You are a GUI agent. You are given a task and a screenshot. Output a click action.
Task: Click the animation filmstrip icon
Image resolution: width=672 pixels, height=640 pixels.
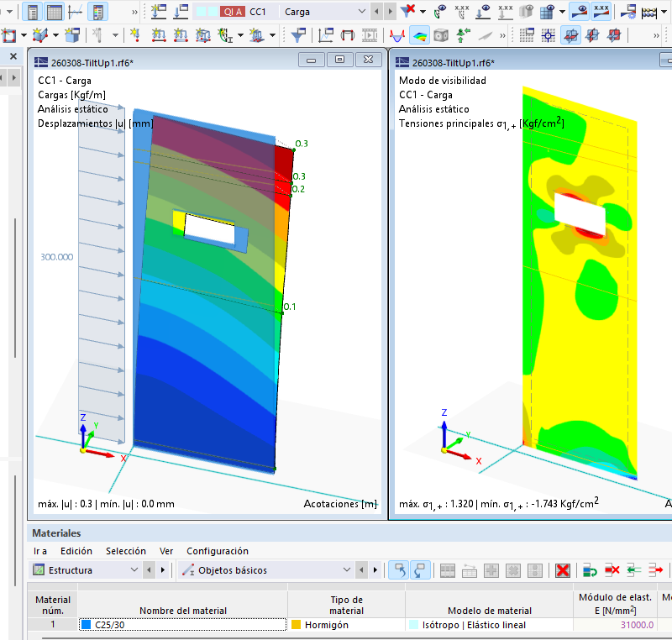tap(370, 35)
